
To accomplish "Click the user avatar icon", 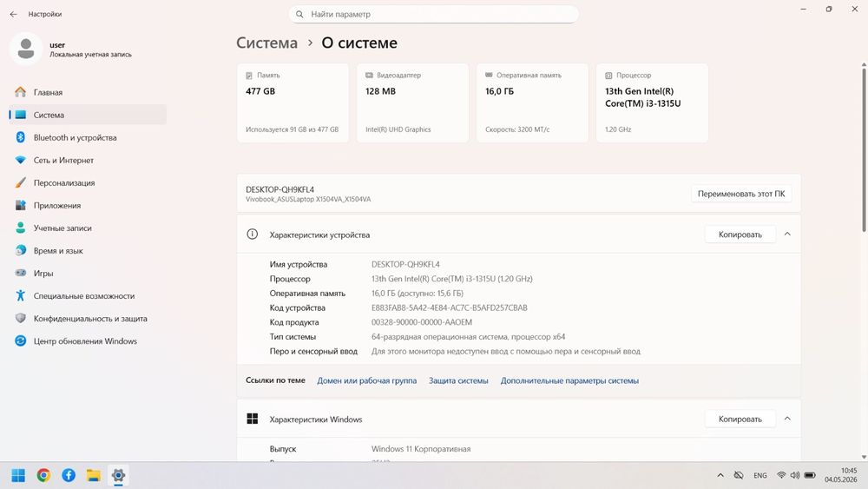I will [25, 49].
